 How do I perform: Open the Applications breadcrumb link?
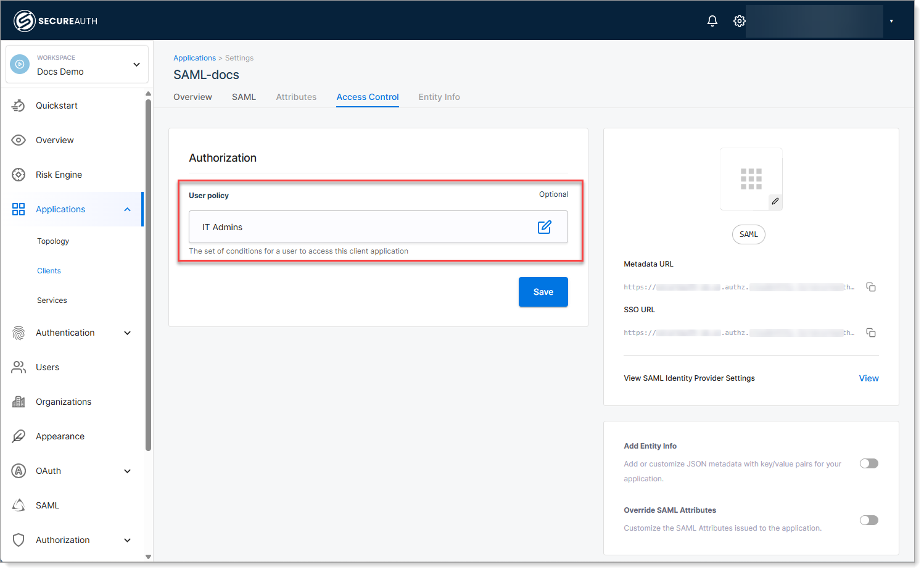tap(194, 58)
